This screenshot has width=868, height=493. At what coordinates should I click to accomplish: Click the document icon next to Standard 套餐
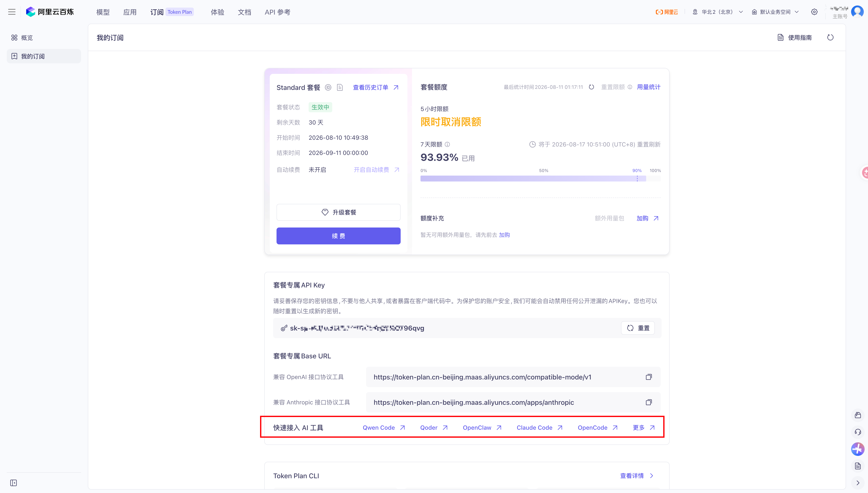coord(340,87)
